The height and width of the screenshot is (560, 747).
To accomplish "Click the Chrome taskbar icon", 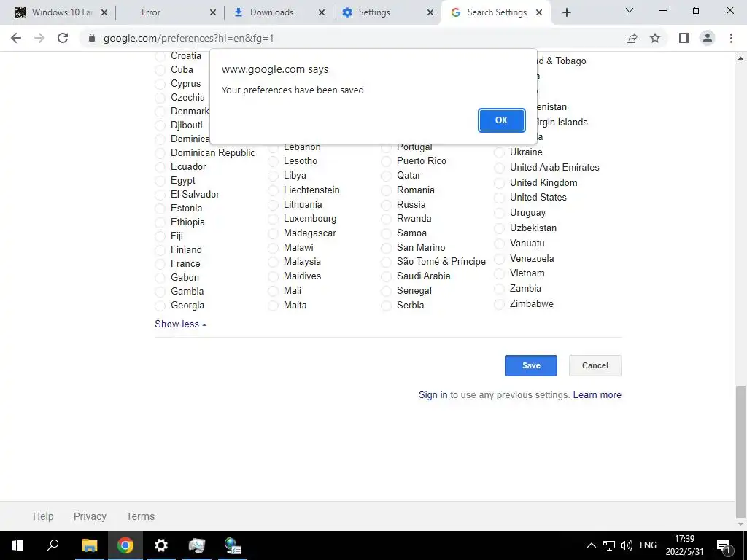I will (x=125, y=545).
